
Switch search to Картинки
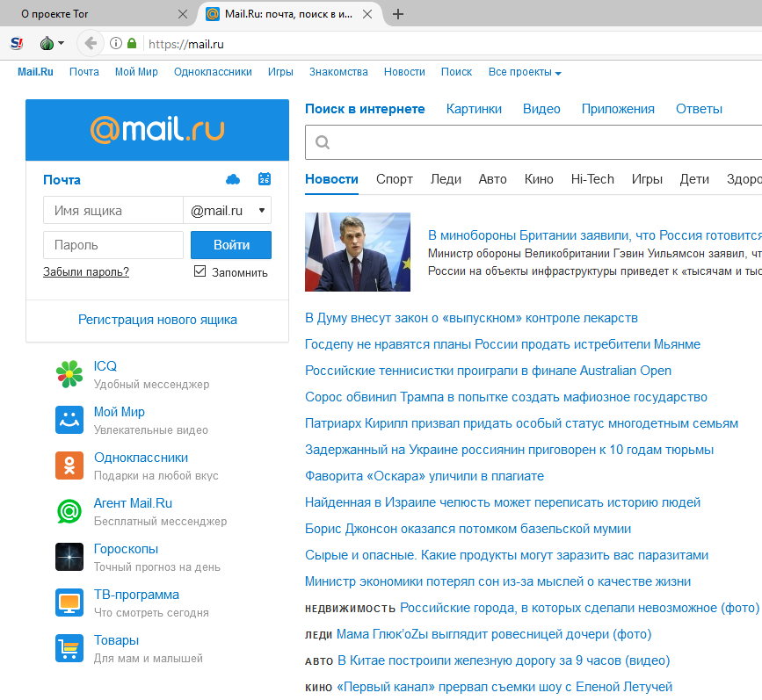(x=474, y=109)
